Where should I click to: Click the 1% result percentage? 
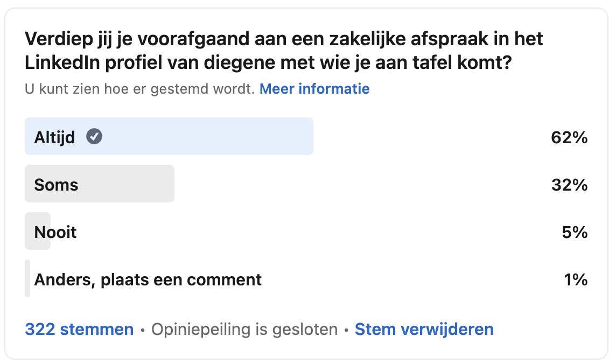[x=576, y=279]
